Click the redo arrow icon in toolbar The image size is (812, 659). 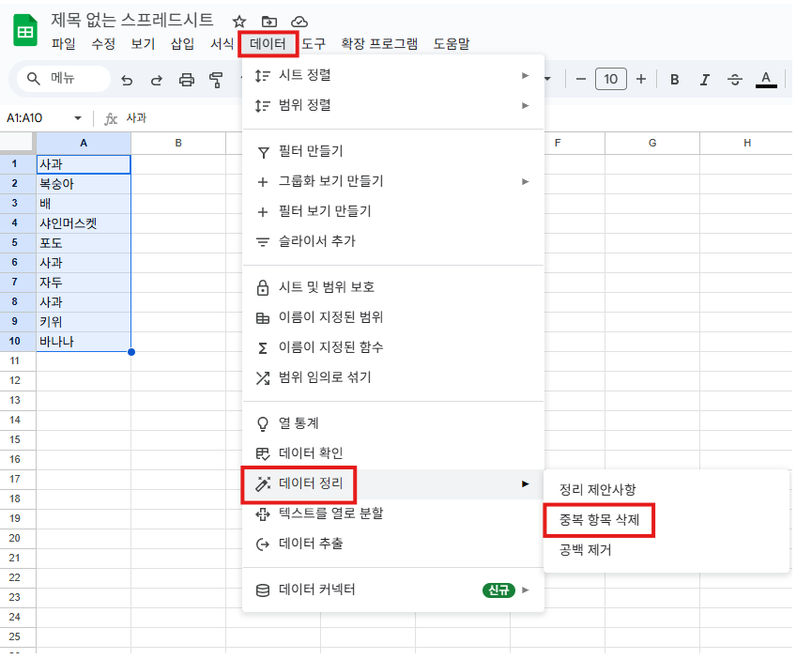(x=157, y=80)
